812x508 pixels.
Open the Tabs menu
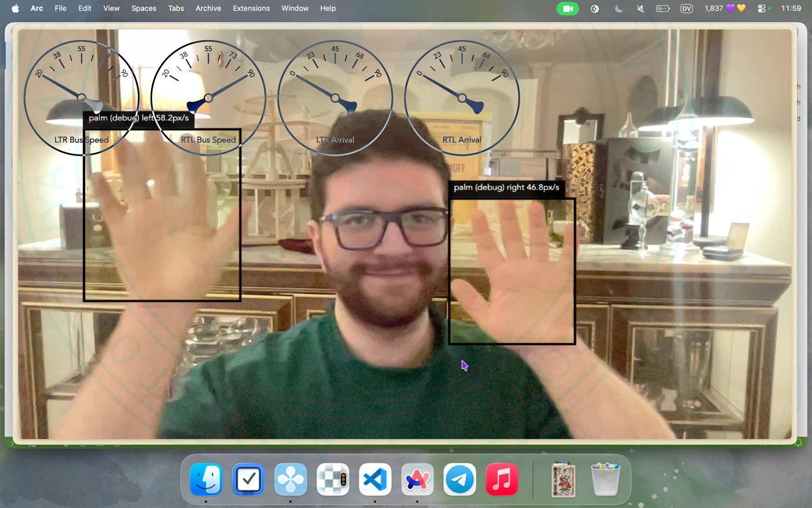tap(176, 9)
